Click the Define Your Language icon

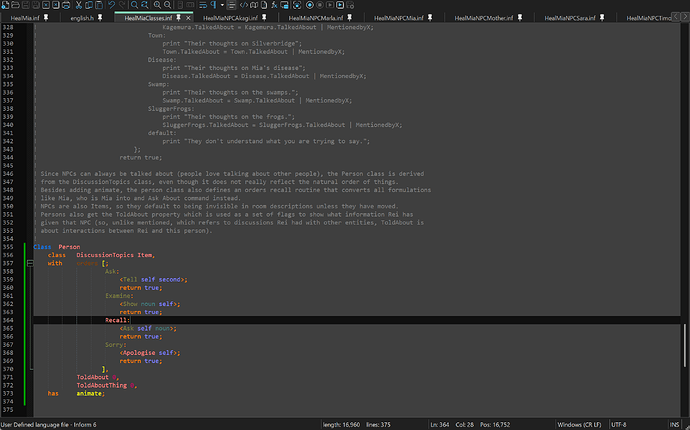click(x=244, y=5)
